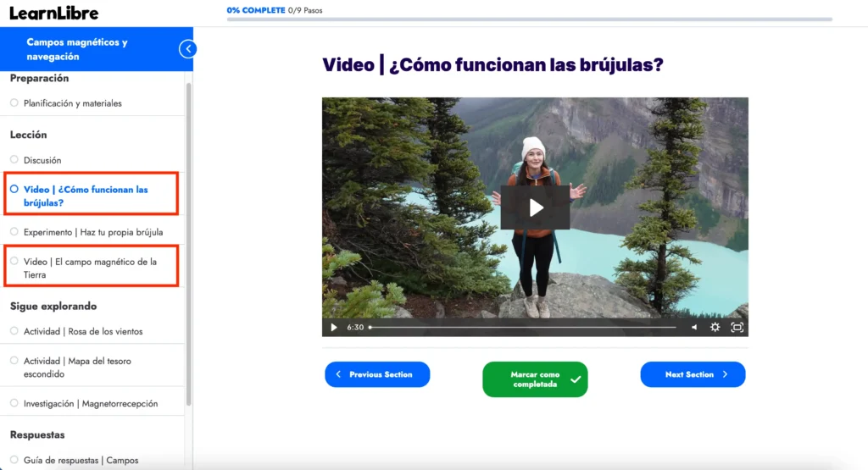Screen dimensions: 868x470
Task: Click the course completion progress bar
Action: click(529, 19)
